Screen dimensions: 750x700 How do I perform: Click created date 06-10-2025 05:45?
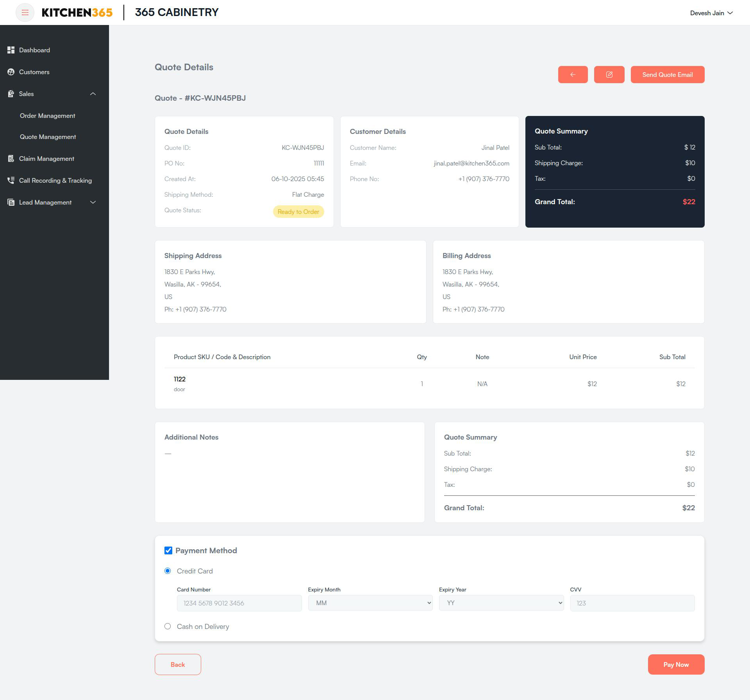(298, 179)
